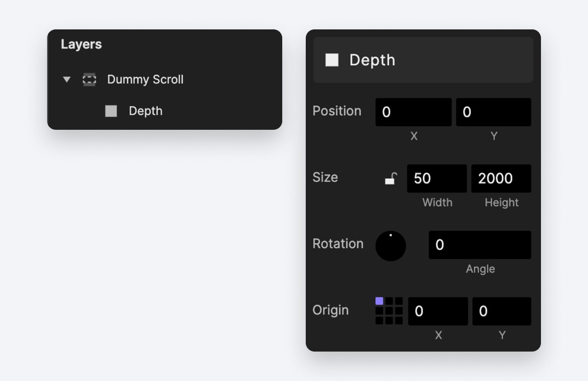
Task: Collapse the Dummy Scroll layer group
Action: click(x=66, y=79)
